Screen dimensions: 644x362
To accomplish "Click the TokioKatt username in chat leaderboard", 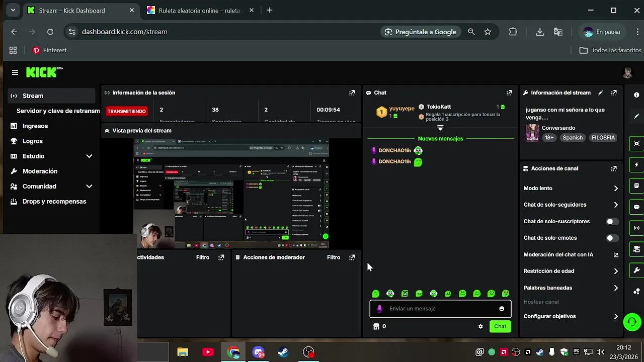I will pyautogui.click(x=438, y=107).
